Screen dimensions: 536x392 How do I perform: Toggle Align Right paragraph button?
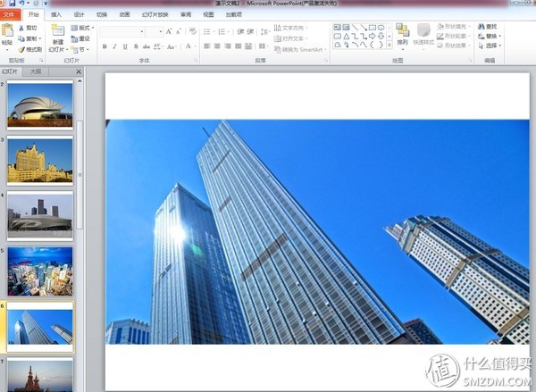[228, 46]
